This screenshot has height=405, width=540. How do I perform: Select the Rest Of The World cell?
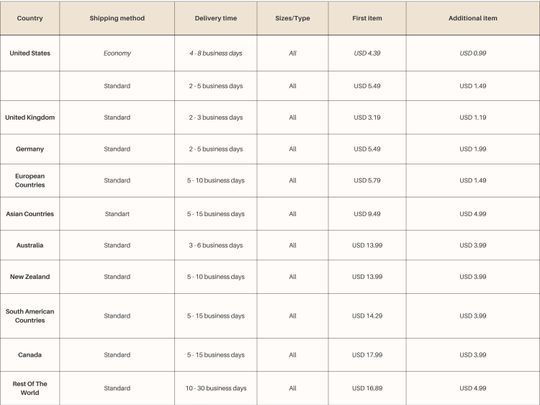[30, 388]
